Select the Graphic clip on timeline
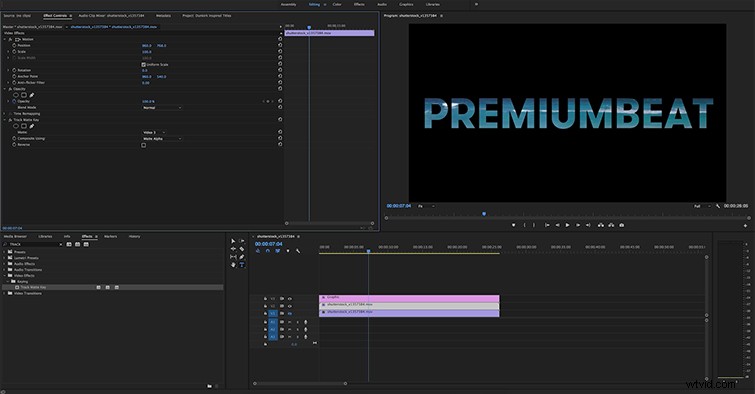 click(x=409, y=298)
